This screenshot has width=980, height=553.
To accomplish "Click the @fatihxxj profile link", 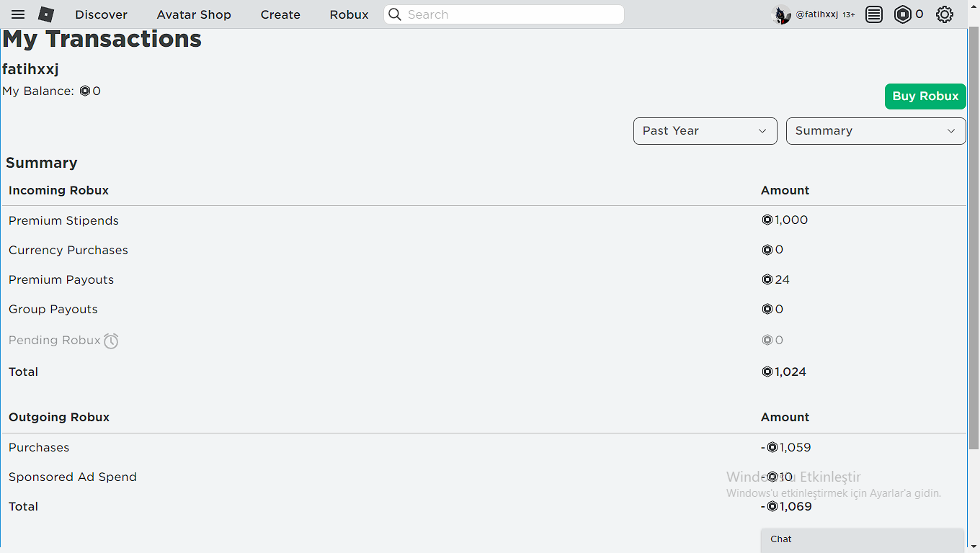I will [x=817, y=14].
